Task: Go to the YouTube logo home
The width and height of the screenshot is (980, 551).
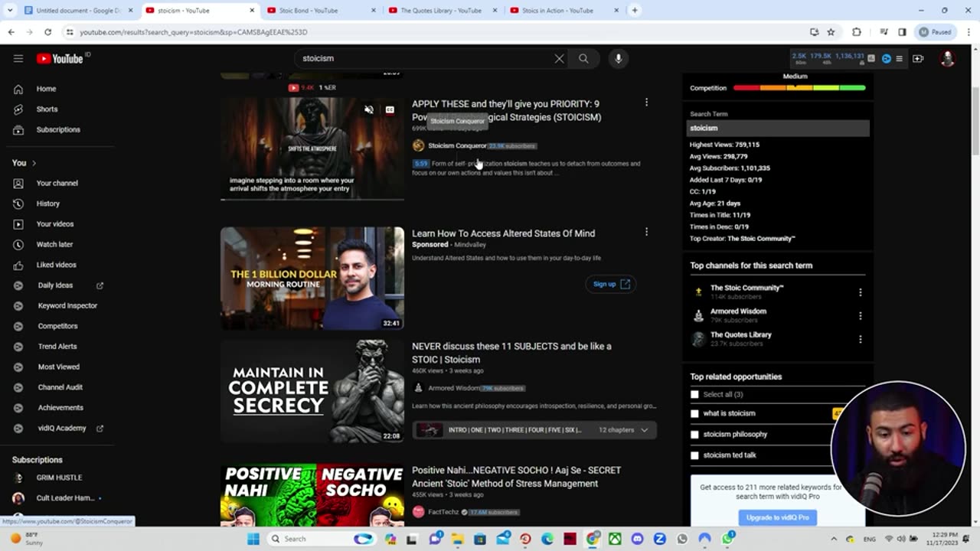Action: (60, 59)
